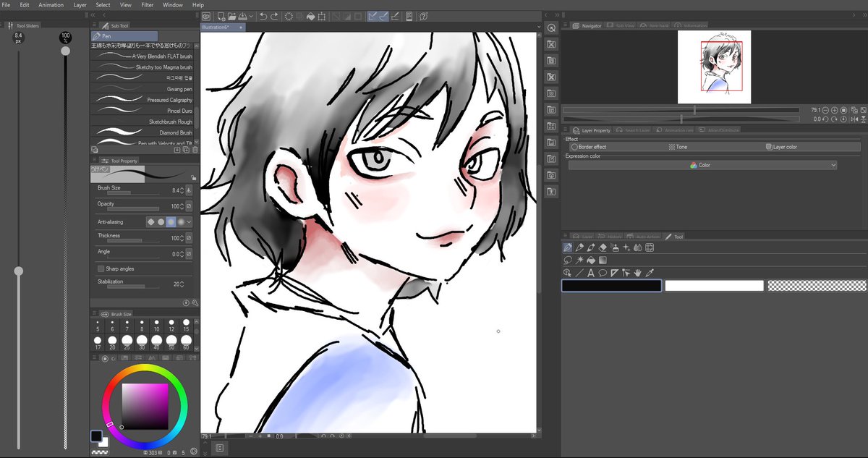This screenshot has height=458, width=868.
Task: Select the Eyedropper tool in Tool palette
Action: pos(650,273)
